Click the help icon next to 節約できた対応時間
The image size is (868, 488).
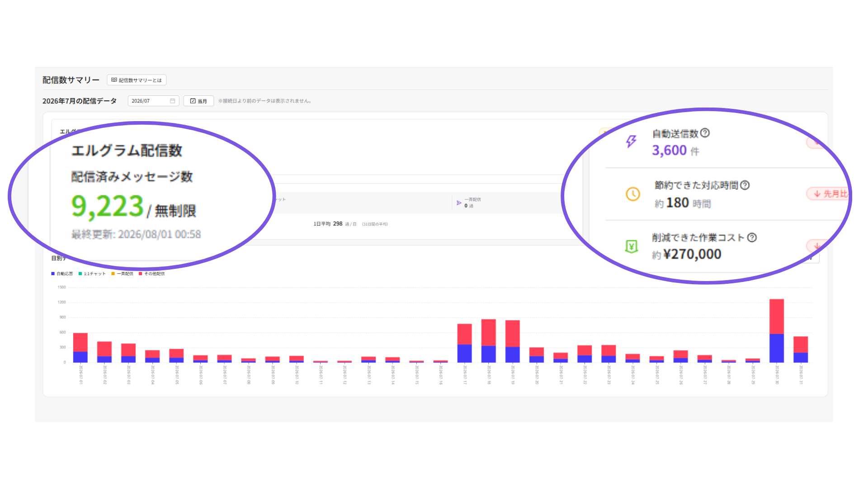(x=745, y=185)
